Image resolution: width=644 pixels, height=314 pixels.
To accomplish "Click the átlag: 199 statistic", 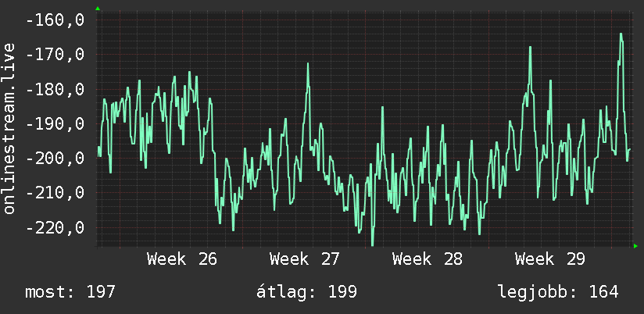I will click(x=307, y=292).
